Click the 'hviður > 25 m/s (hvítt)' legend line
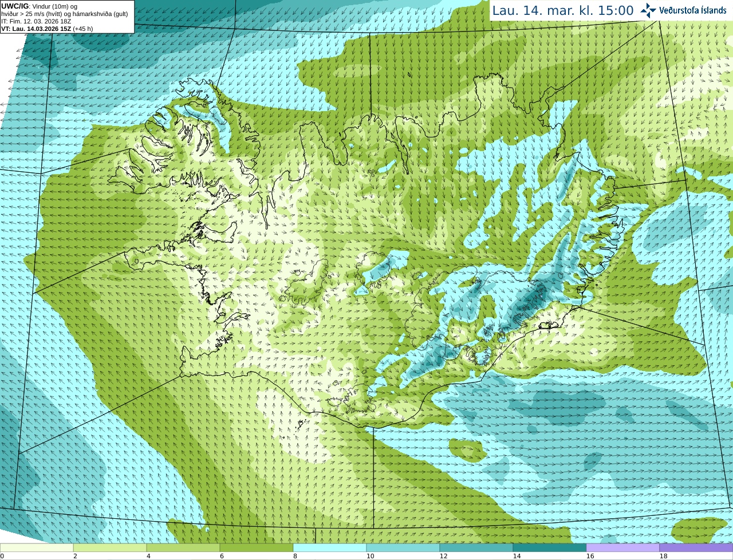Viewport: 733px width, 560px height. click(64, 14)
